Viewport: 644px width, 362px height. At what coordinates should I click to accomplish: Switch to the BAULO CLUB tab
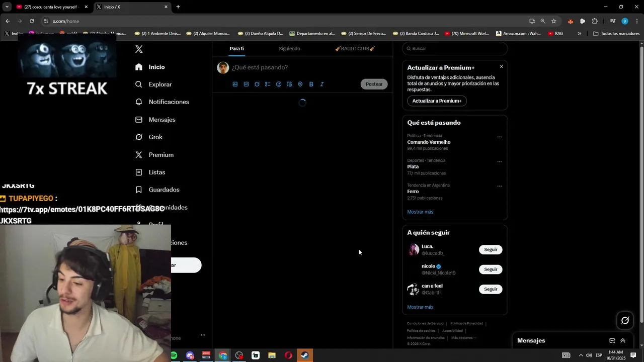(x=355, y=49)
